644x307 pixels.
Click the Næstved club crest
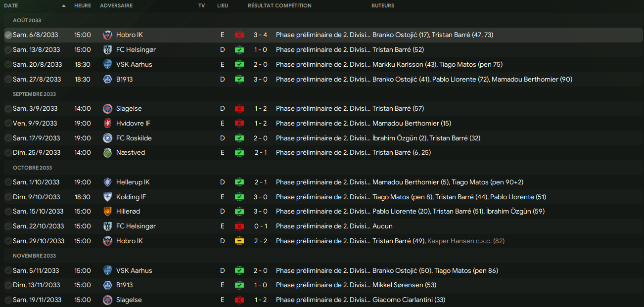tap(107, 153)
